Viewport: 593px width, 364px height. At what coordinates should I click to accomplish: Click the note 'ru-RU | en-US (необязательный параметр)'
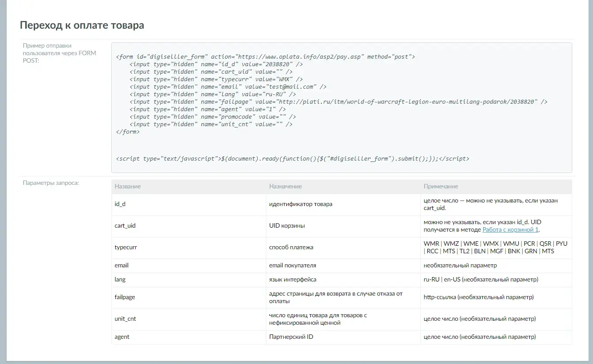click(481, 280)
